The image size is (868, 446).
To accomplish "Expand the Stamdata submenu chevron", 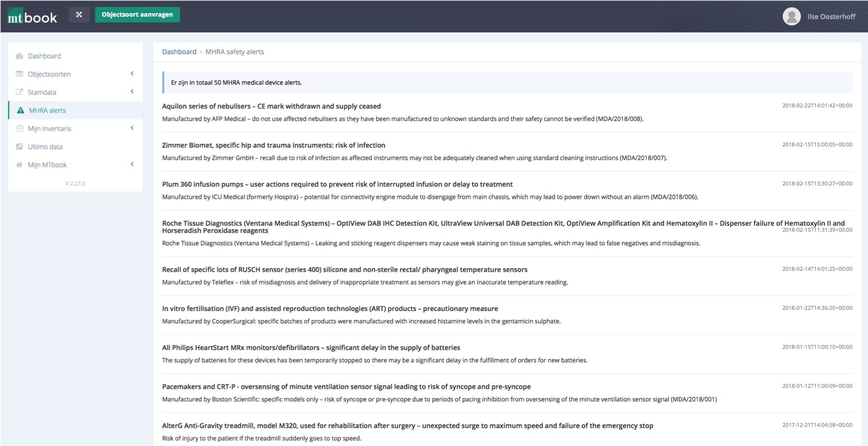I will (x=132, y=92).
